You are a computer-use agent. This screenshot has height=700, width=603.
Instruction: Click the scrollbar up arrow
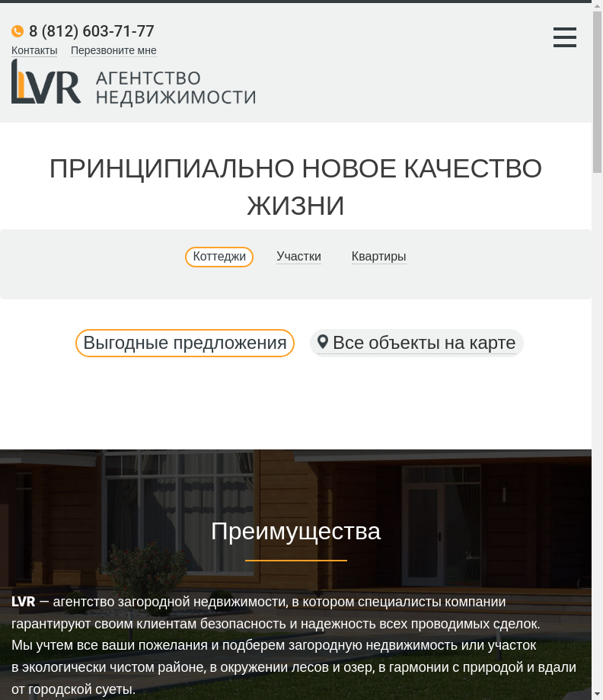(x=597, y=5)
